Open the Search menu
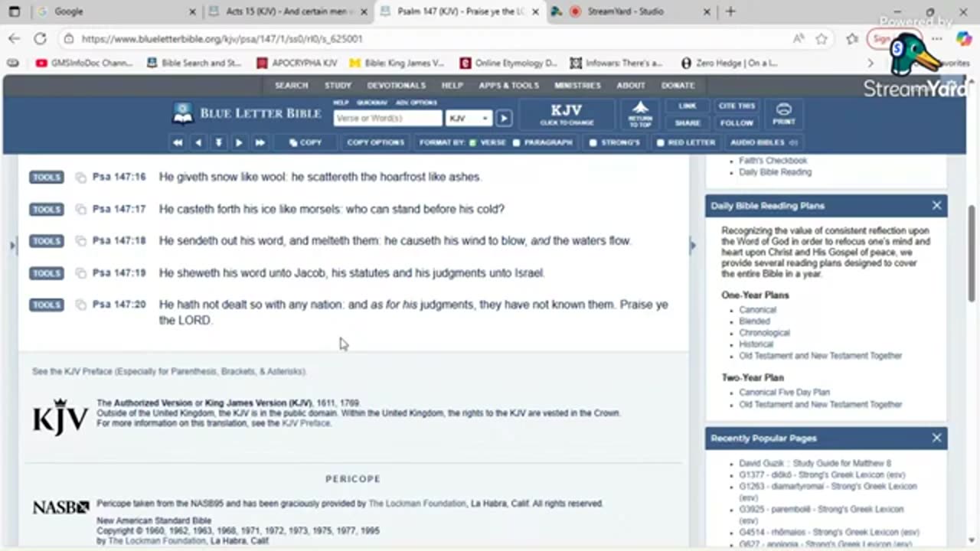This screenshot has width=980, height=551. 291,86
